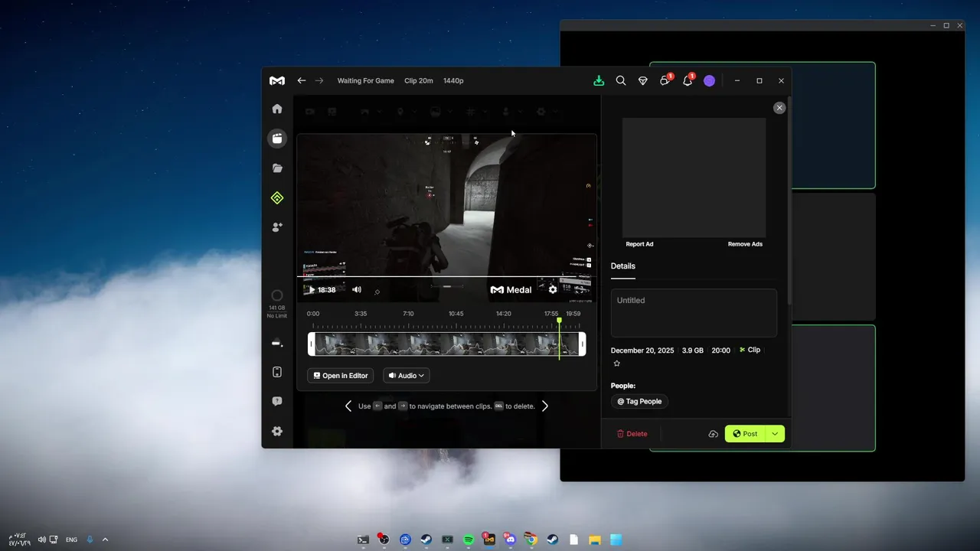Click the Medal watermark logo in player
Image resolution: width=980 pixels, height=551 pixels.
[511, 290]
